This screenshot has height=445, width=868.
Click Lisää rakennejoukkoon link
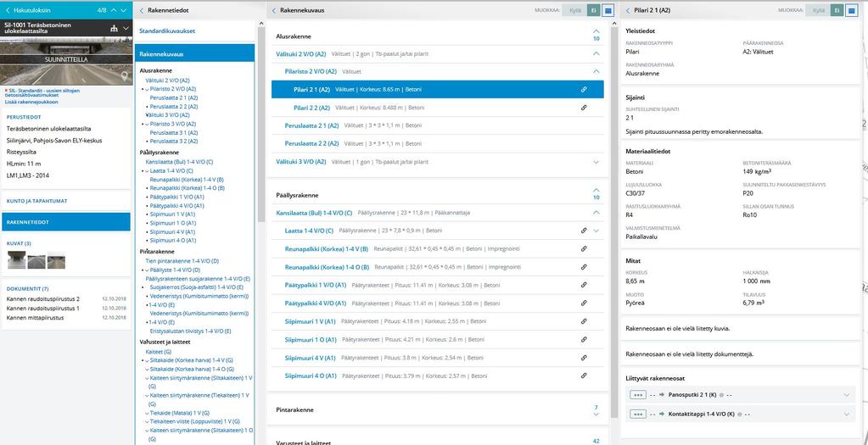coord(31,102)
